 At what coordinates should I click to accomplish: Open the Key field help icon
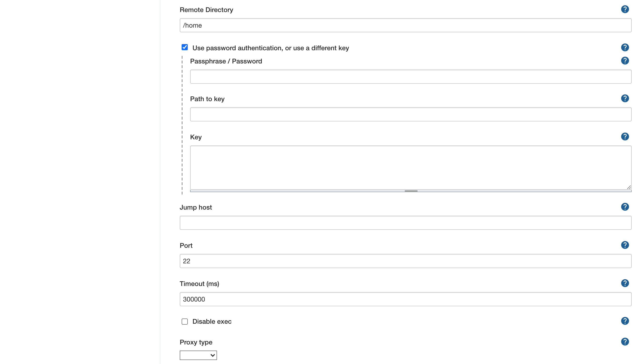point(625,136)
